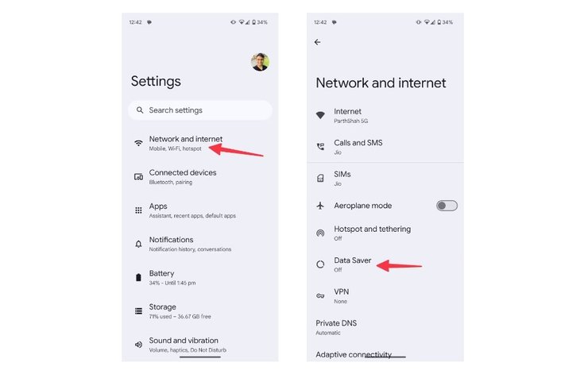Open Calls and SMS settings
The image size is (588, 378).
385,147
